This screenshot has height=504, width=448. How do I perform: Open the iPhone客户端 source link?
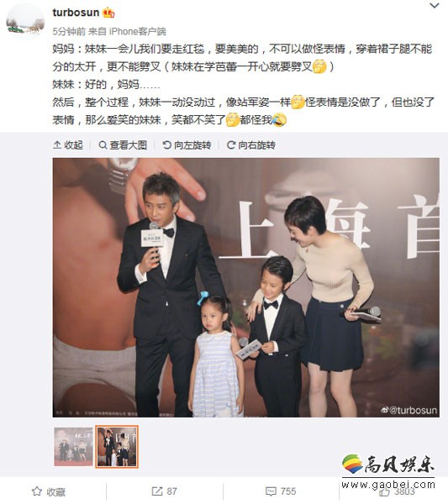tap(138, 32)
